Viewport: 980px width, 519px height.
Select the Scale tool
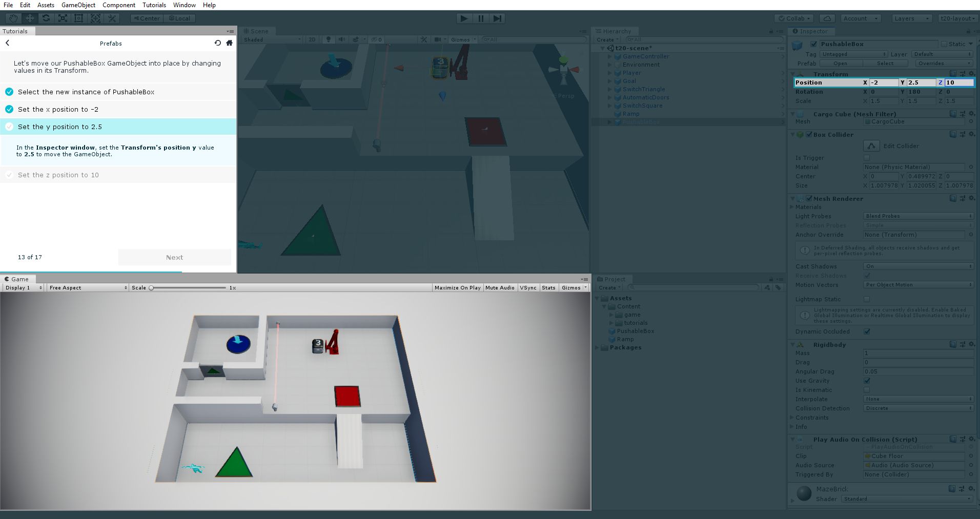(x=63, y=18)
